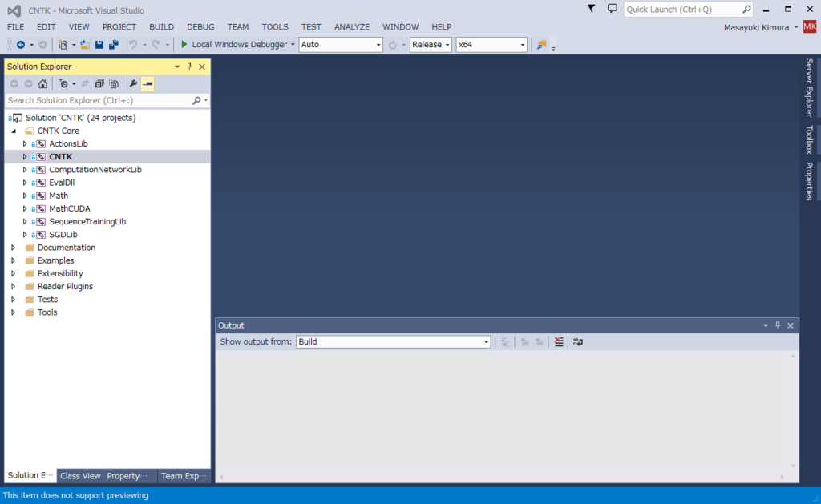Viewport: 821px width, 504px height.
Task: Expand the Reader Plugins folder
Action: coord(14,286)
